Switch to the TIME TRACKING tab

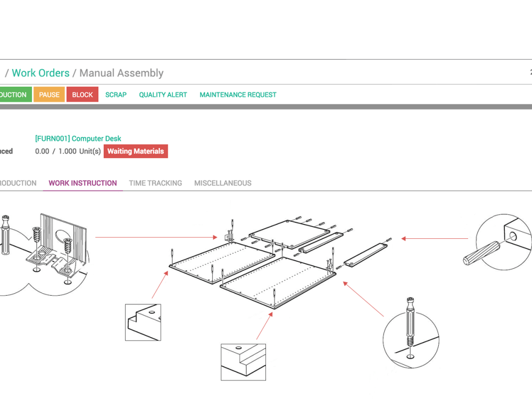click(x=155, y=183)
